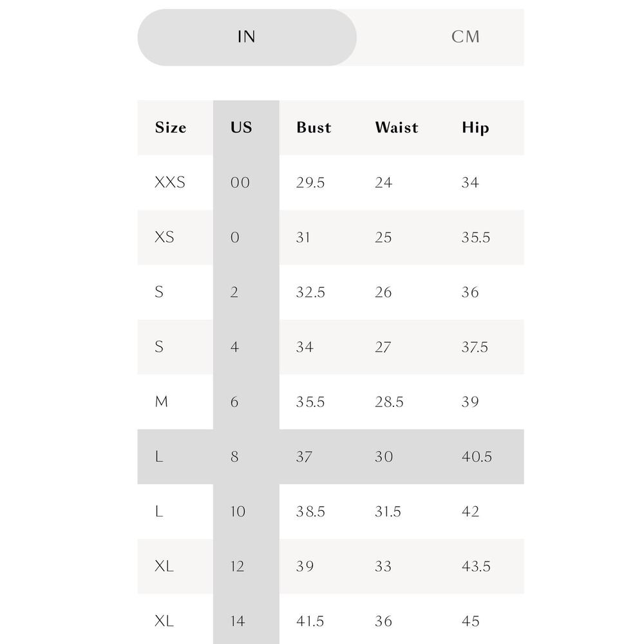The width and height of the screenshot is (644, 644).
Task: Click the Hip column header
Action: [475, 128]
